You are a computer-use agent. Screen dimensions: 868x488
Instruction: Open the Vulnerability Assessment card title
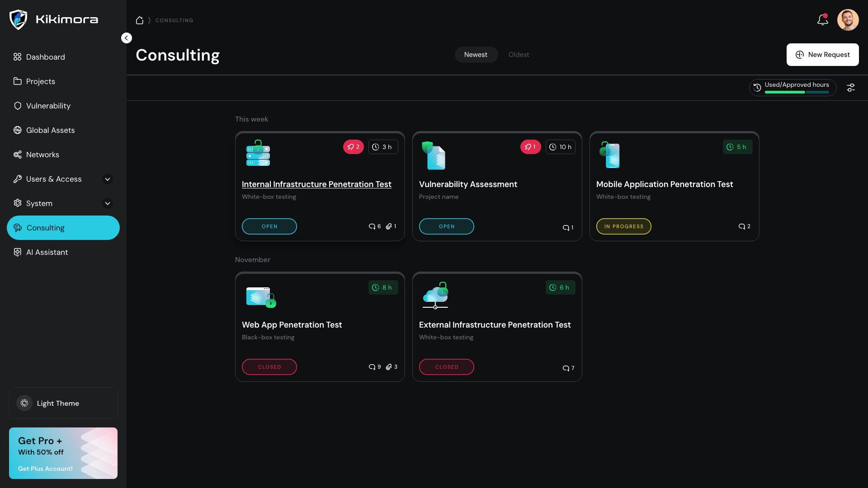click(468, 184)
